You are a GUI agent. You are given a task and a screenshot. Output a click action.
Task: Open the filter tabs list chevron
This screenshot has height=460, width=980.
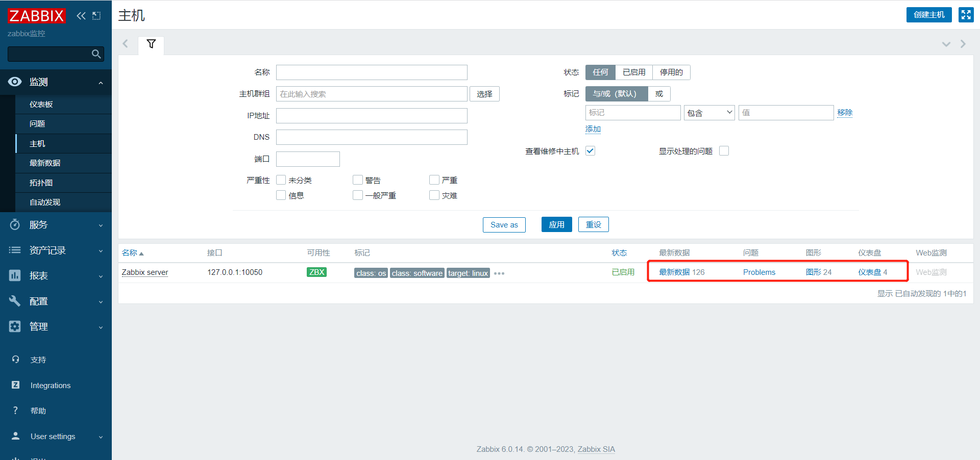point(946,44)
